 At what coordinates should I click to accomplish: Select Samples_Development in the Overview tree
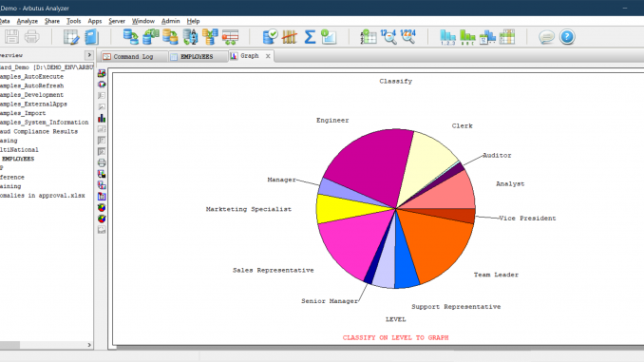[x=31, y=95]
